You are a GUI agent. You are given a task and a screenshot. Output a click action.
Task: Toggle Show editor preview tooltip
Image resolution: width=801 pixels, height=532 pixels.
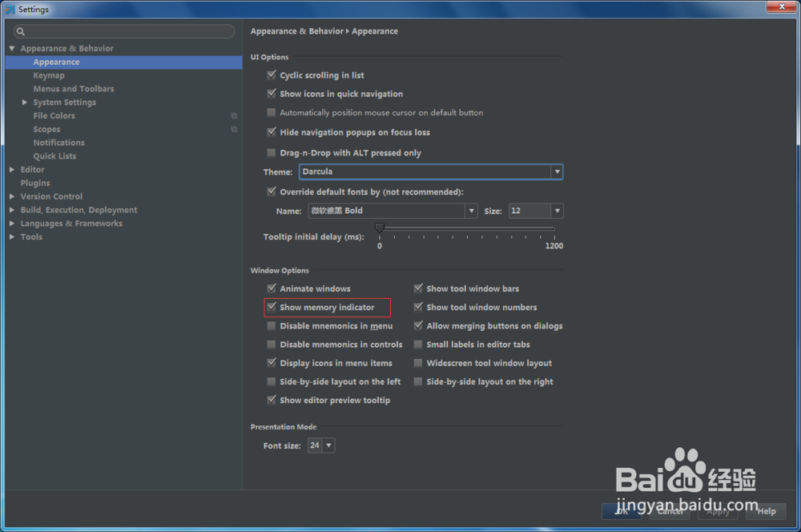[x=272, y=400]
